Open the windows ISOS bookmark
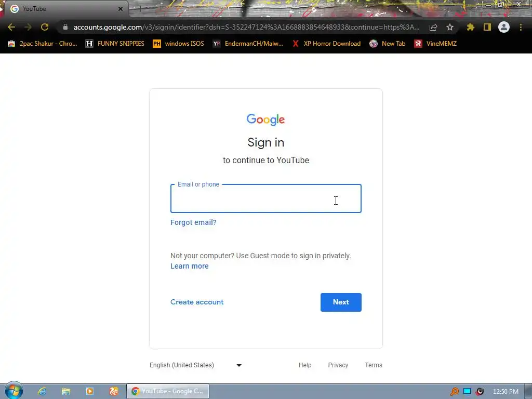 point(179,44)
